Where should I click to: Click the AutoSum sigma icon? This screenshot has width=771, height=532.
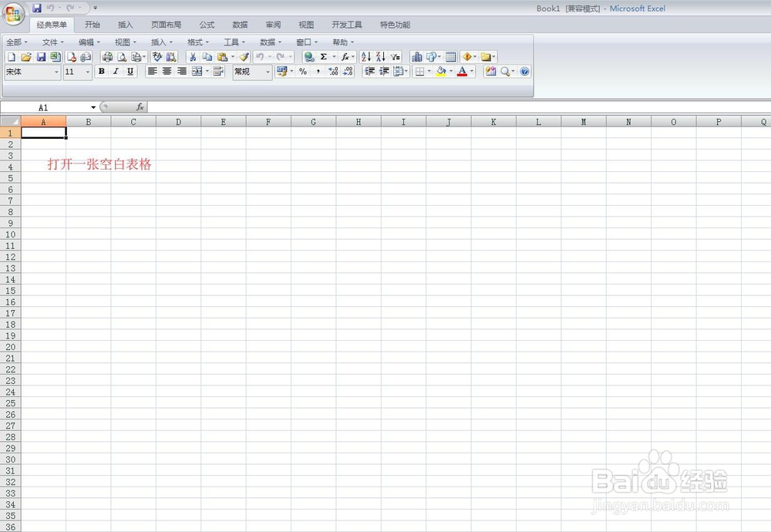(x=324, y=57)
